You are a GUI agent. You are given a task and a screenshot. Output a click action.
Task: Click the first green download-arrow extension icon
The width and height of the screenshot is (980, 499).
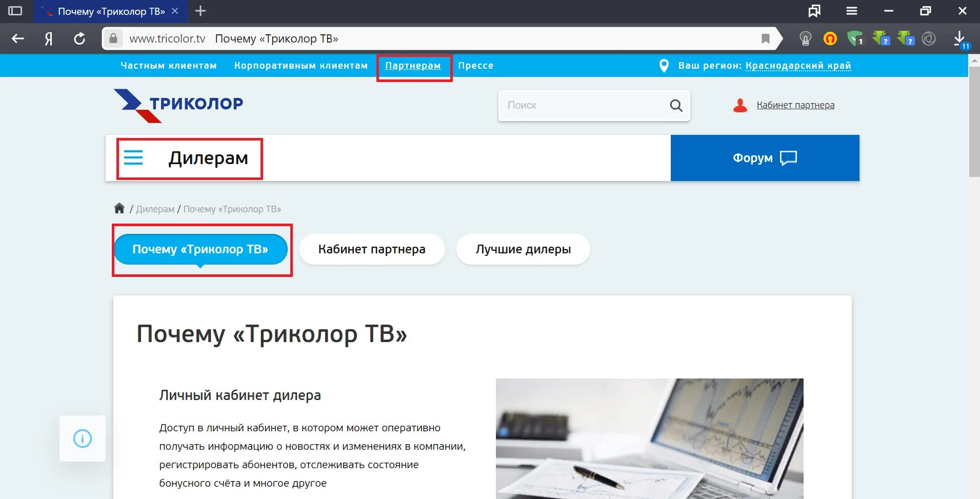click(881, 38)
